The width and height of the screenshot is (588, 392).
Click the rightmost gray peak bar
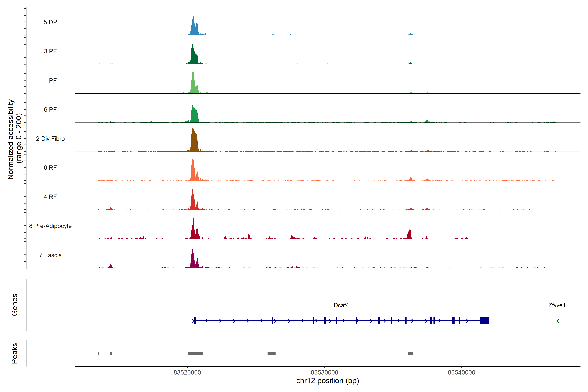(x=410, y=353)
